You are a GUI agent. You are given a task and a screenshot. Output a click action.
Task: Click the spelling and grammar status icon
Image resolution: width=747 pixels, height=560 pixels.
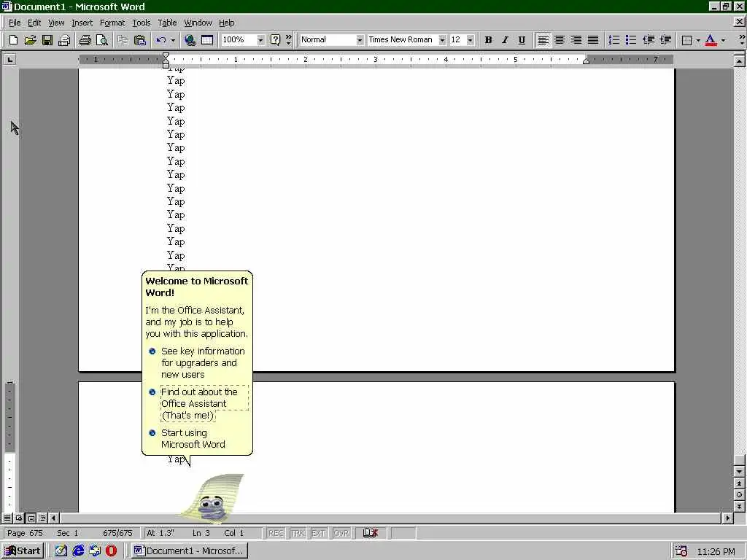(x=370, y=533)
